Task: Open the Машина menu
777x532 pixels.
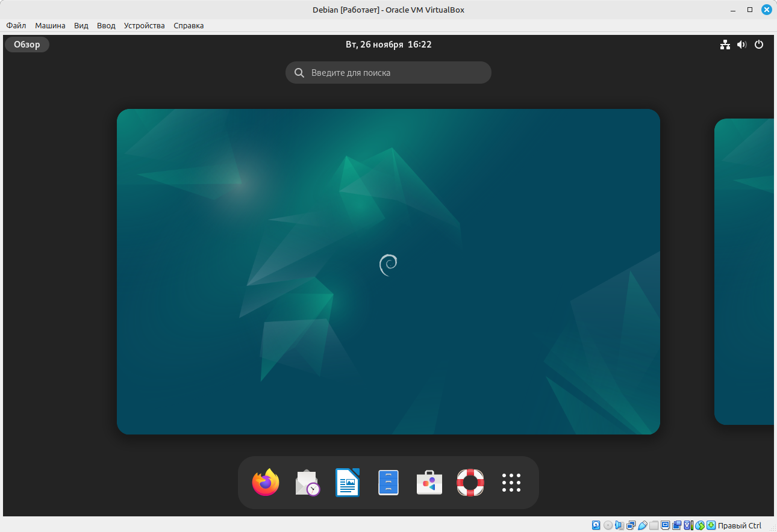Action: click(50, 25)
